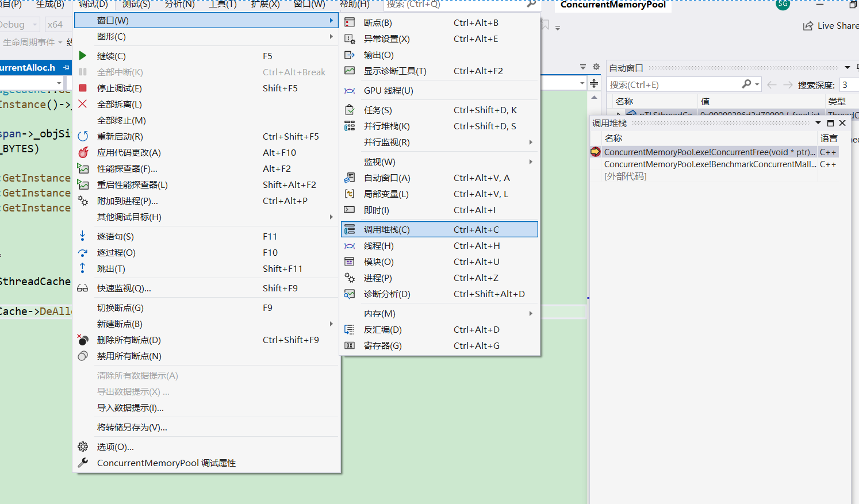Select 调用堆栈(C) menu entry

click(x=440, y=229)
